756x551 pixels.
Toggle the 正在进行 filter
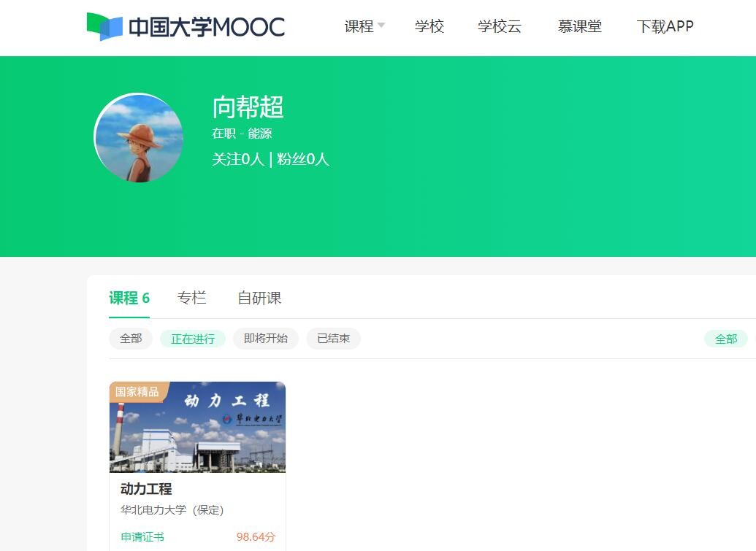click(x=193, y=339)
